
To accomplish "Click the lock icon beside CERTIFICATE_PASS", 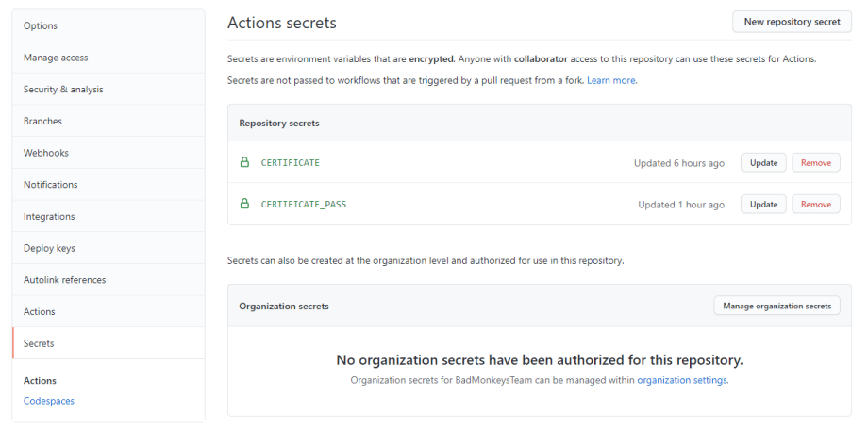I will [244, 204].
